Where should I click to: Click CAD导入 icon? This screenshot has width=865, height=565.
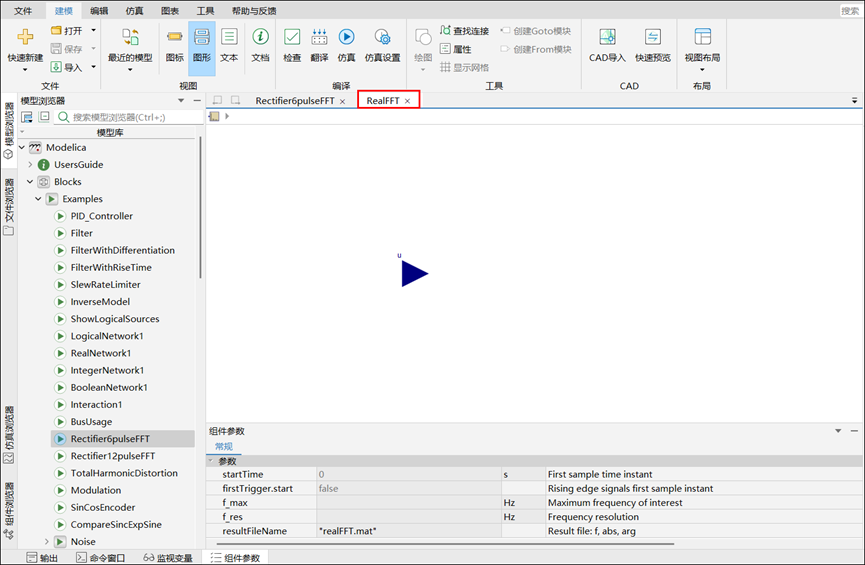(x=607, y=37)
